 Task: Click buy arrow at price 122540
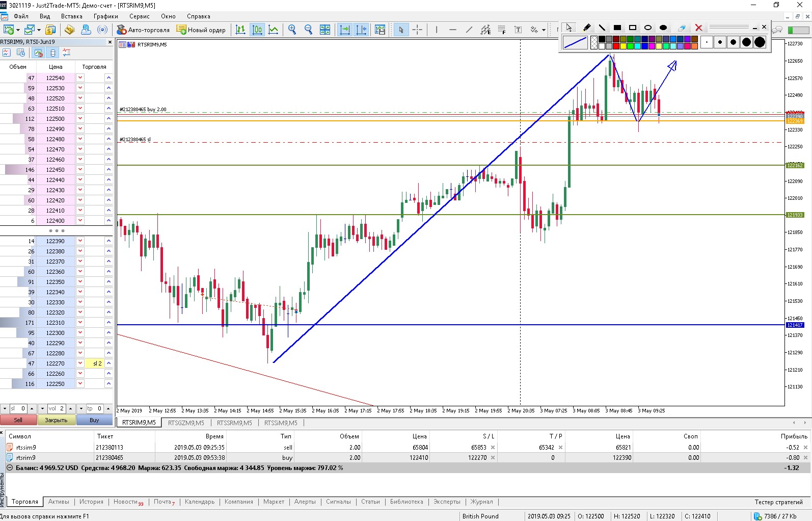(109, 77)
